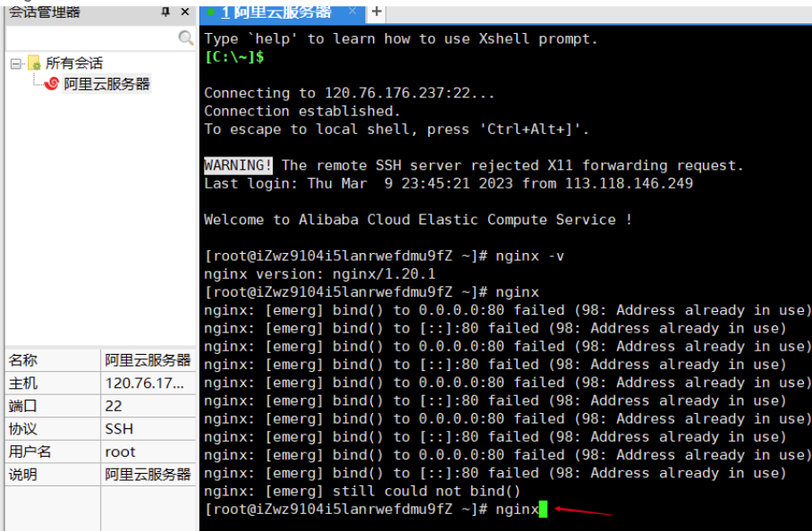The image size is (812, 531).
Task: Close the 阿里云服务器 terminal tab
Action: (x=352, y=11)
